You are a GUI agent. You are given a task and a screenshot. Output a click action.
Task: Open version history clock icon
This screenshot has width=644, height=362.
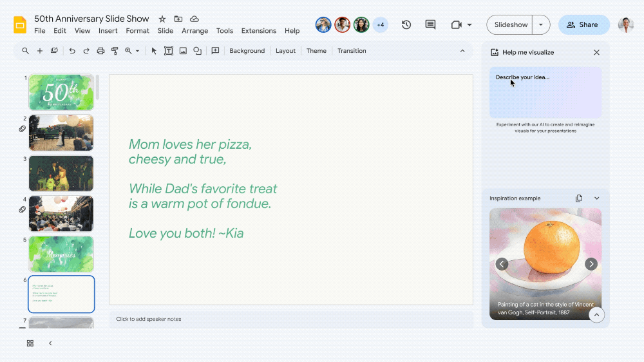(406, 25)
